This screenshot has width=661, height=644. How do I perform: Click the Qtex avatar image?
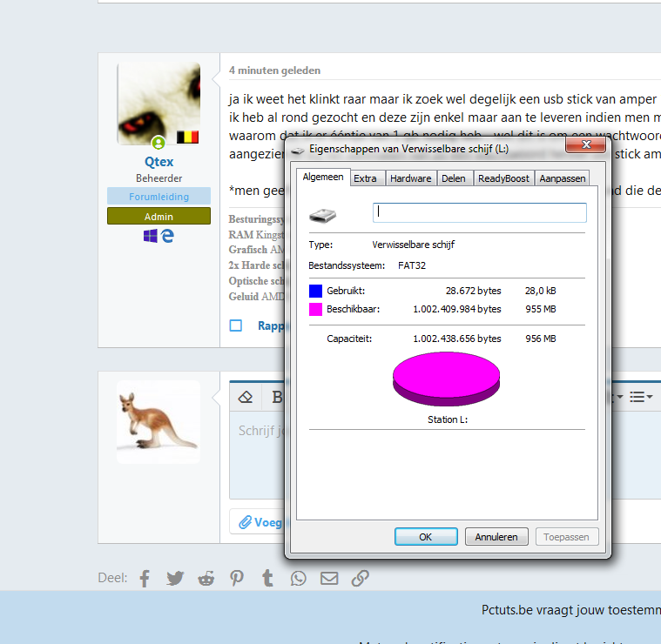pyautogui.click(x=159, y=104)
